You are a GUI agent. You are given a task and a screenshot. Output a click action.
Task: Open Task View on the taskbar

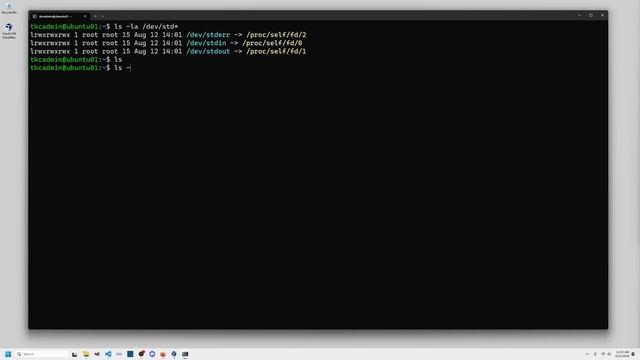pyautogui.click(x=75, y=354)
